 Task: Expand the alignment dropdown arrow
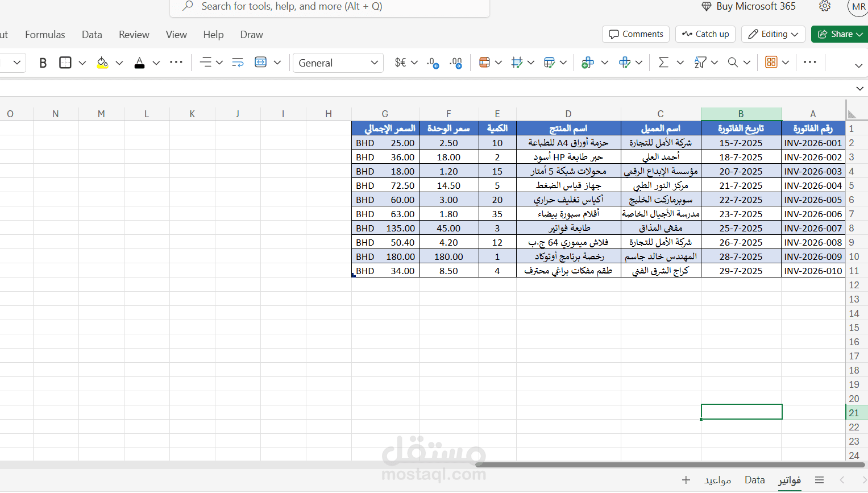219,63
